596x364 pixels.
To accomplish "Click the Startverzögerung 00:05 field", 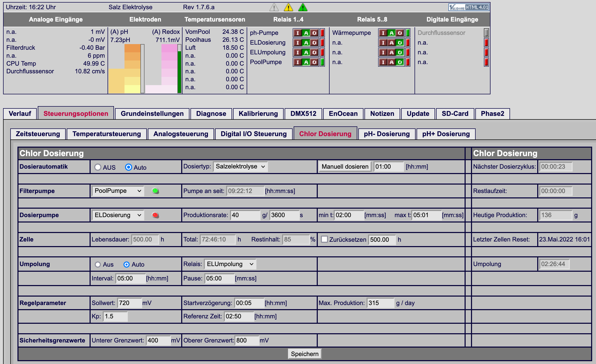I will (249, 303).
